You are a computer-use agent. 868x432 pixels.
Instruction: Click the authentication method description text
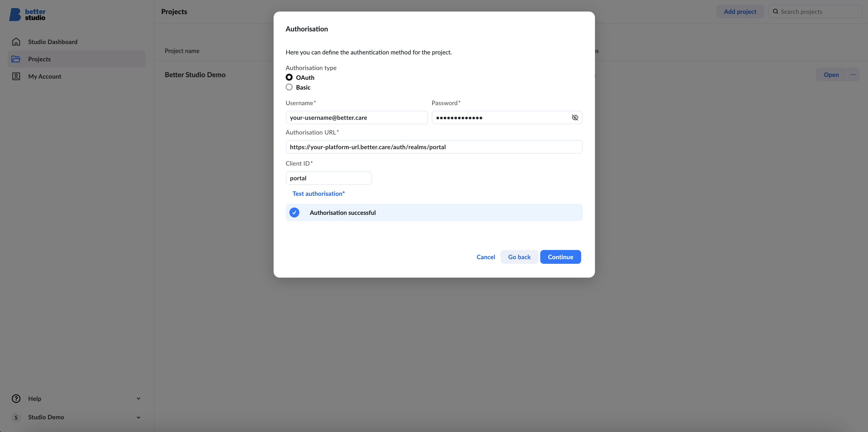click(x=369, y=52)
